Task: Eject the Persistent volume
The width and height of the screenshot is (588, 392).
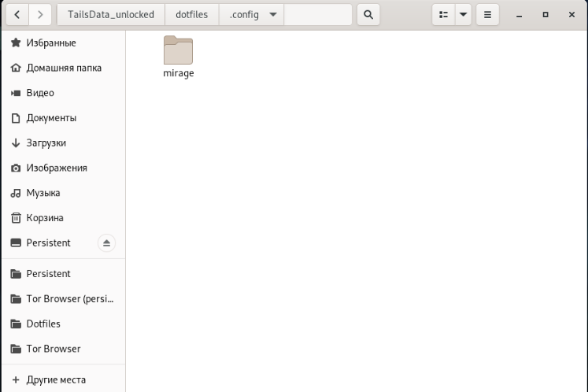Action: pos(107,242)
